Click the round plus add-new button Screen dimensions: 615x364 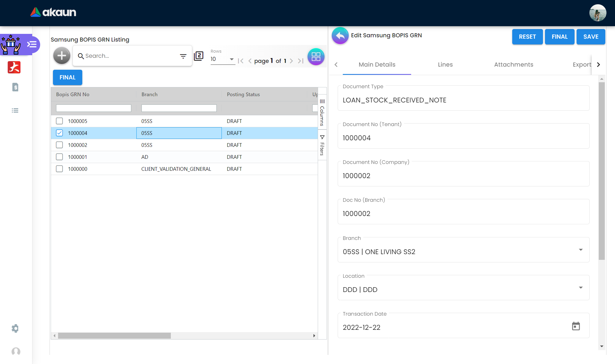61,55
